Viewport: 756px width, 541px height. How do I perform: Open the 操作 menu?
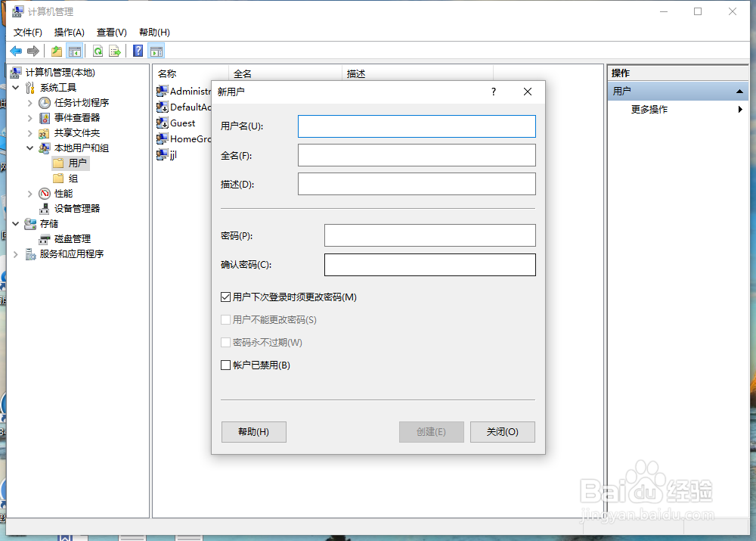(x=69, y=32)
